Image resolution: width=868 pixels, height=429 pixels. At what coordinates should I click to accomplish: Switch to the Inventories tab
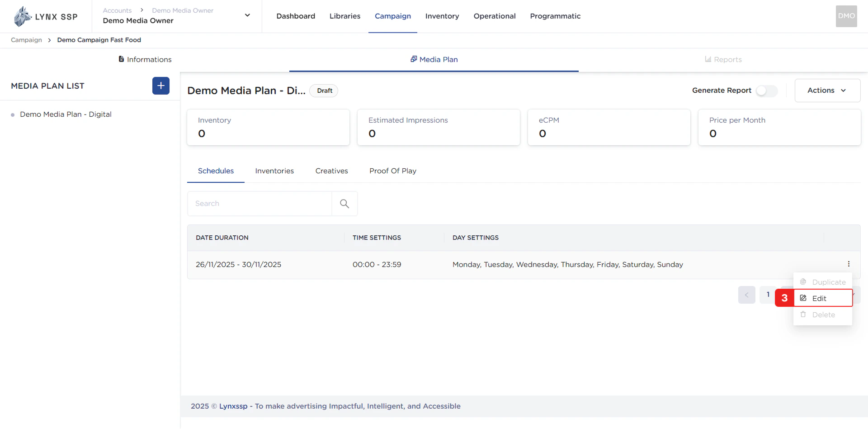(274, 171)
